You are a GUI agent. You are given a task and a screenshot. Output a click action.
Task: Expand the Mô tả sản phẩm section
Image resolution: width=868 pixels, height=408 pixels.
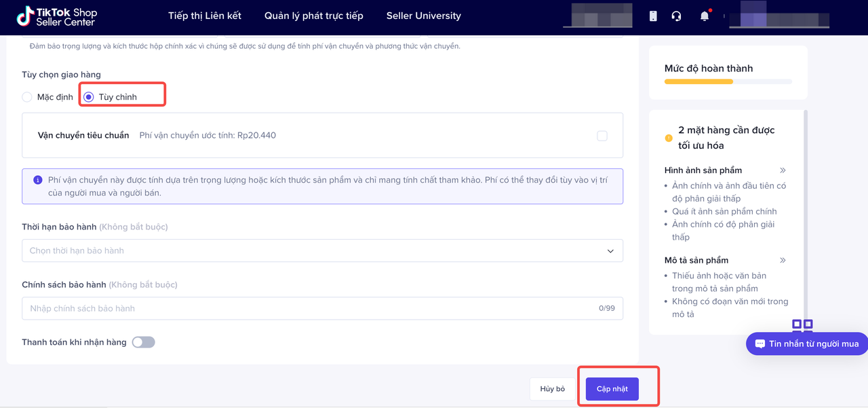click(x=783, y=260)
